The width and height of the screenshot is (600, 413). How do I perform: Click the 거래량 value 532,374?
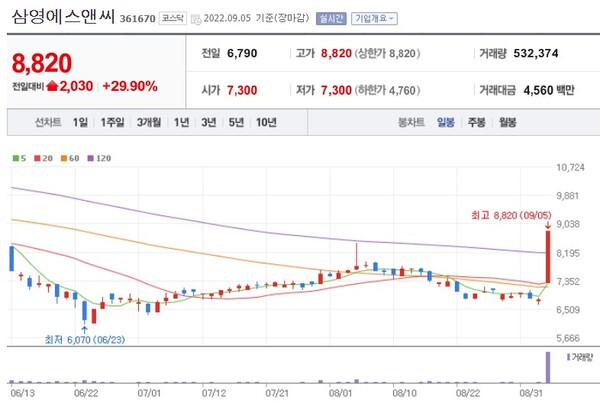pyautogui.click(x=536, y=53)
